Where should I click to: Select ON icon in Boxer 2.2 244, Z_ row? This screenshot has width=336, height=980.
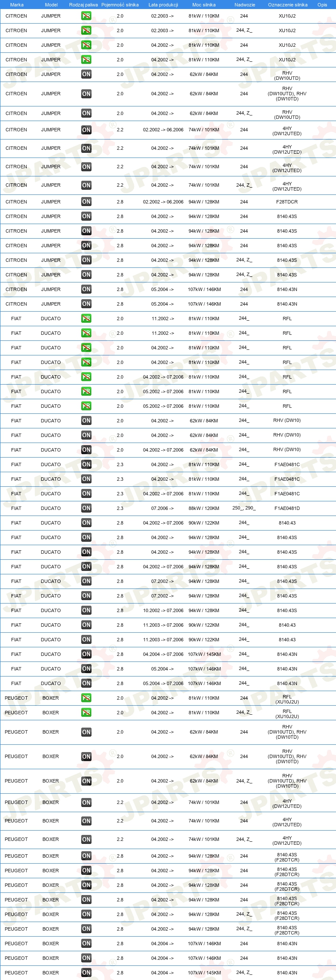pos(86,839)
